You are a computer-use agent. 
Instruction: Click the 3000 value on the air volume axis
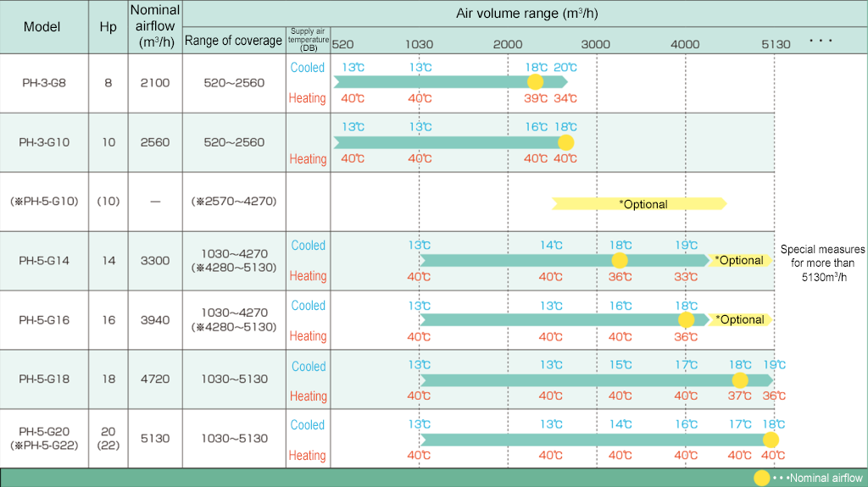point(596,44)
